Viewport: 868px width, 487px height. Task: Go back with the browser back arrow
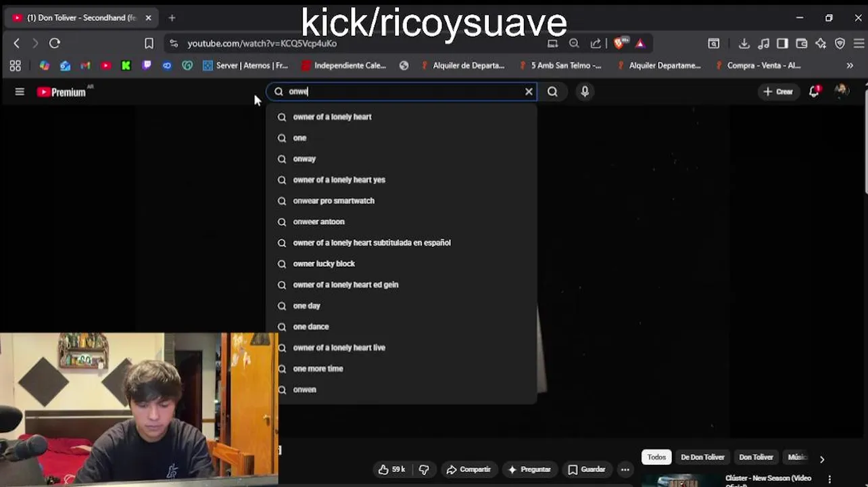click(17, 43)
